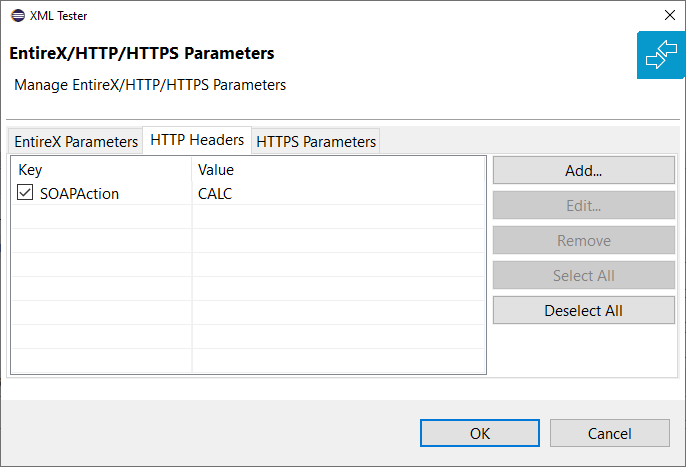Image resolution: width=686 pixels, height=467 pixels.
Task: Click the XML Tester Eclipse icon in title bar
Action: (18, 16)
